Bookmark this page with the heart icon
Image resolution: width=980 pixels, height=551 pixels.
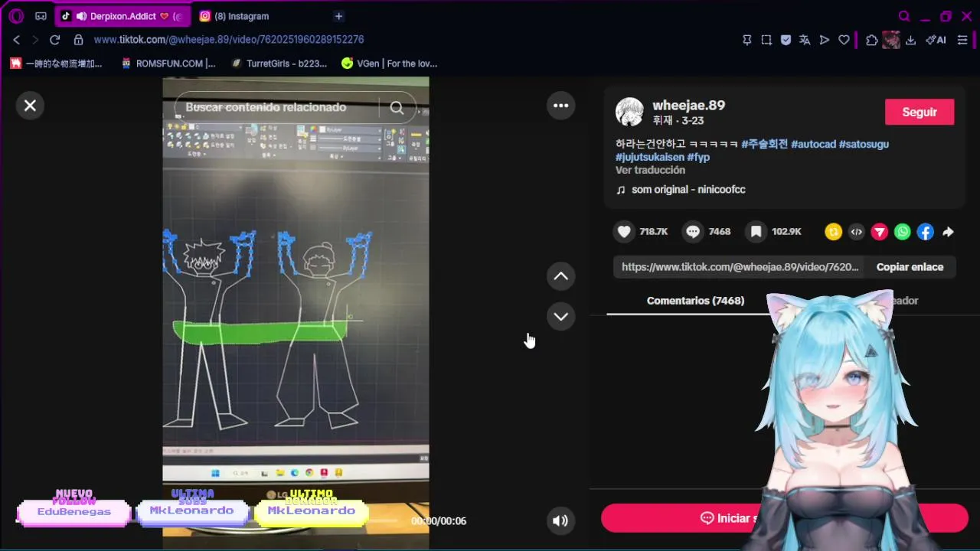(x=844, y=40)
